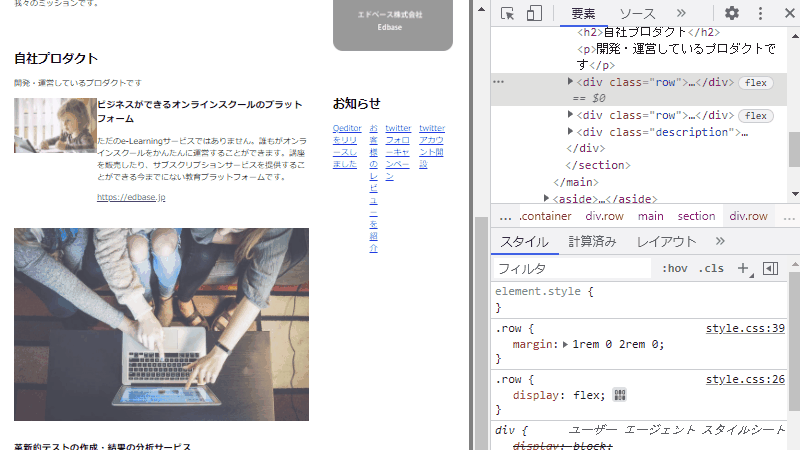Click the child-with-tablet product thumbnail
This screenshot has height=450, width=800.
55,126
